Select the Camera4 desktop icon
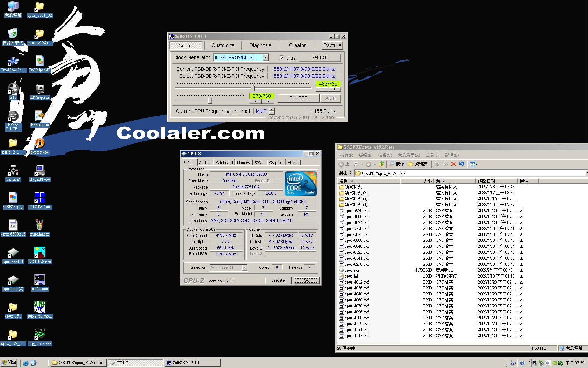The height and width of the screenshot is (368, 588). pyautogui.click(x=13, y=173)
